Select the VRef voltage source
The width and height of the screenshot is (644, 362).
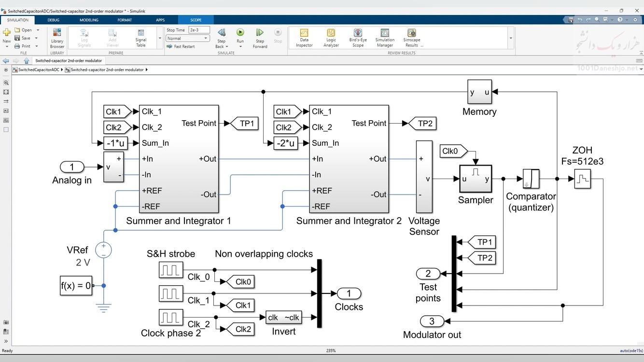tap(103, 250)
